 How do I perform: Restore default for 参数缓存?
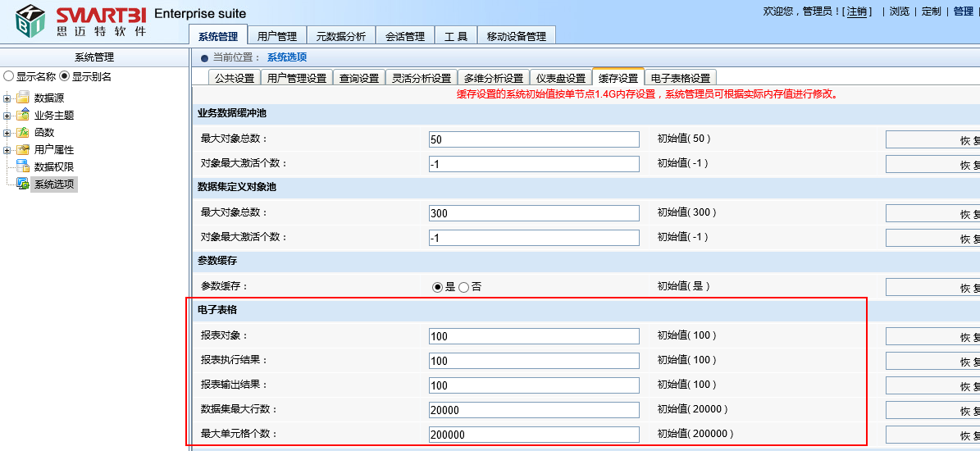932,287
